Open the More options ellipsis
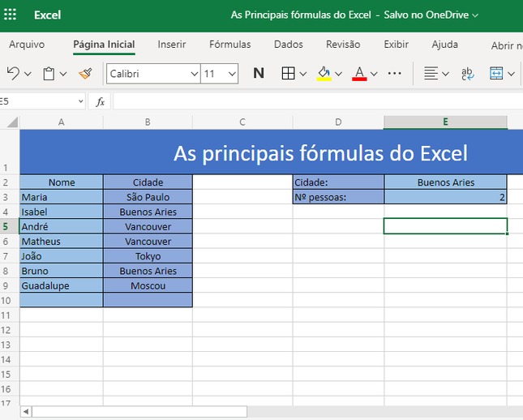 click(395, 73)
